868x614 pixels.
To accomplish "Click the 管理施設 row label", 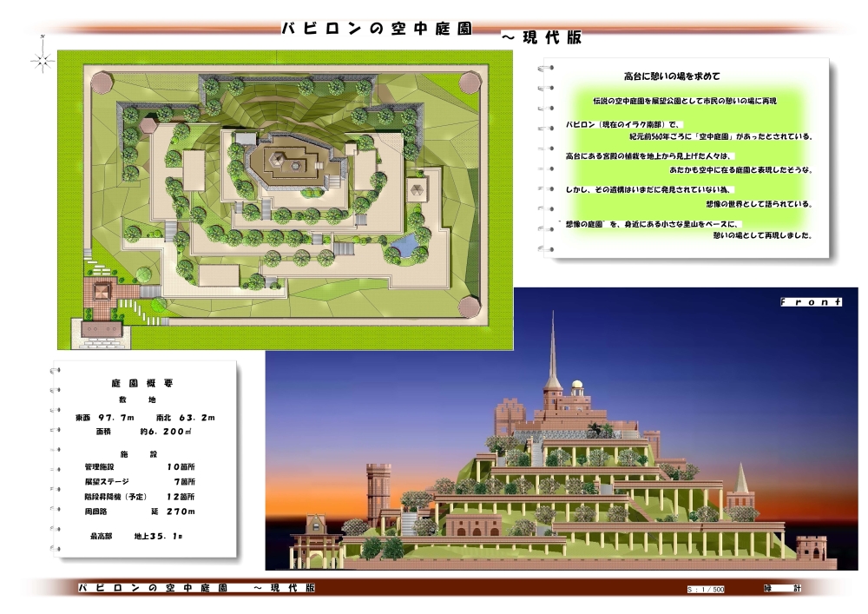I will [x=99, y=467].
